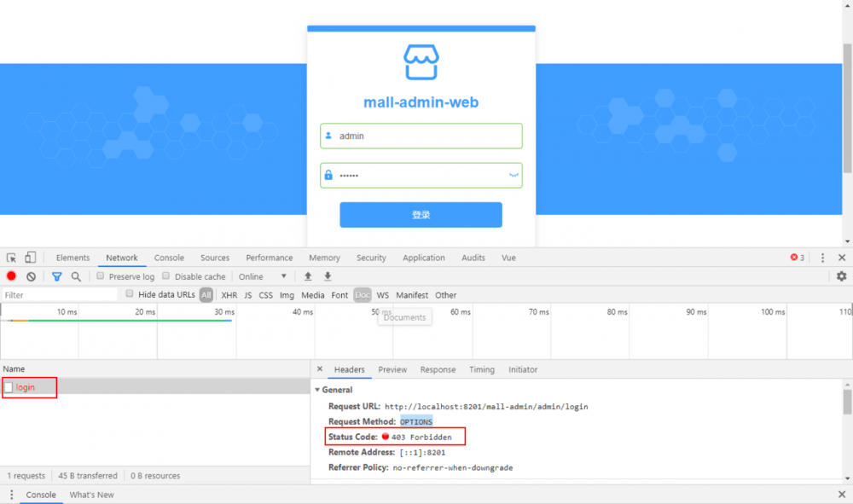Click the blue 登录 login button

click(421, 215)
